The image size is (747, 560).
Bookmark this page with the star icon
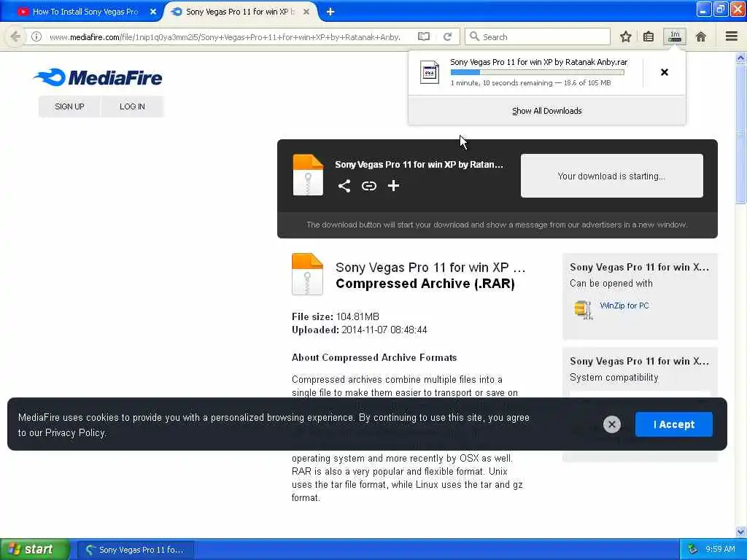625,36
